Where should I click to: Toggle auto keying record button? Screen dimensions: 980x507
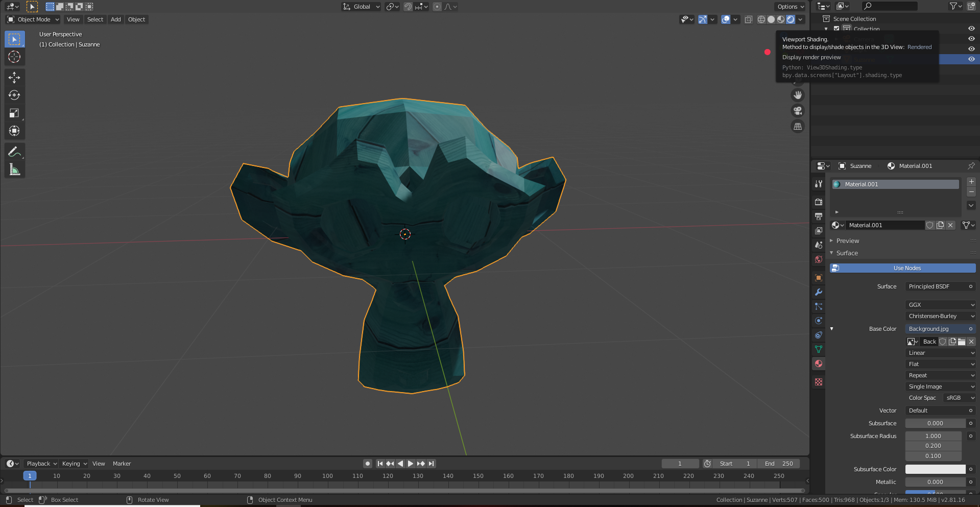coord(367,464)
